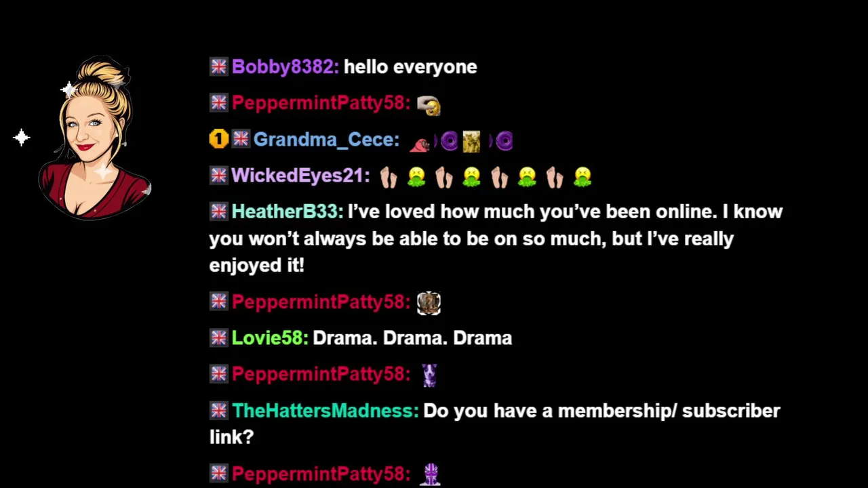Click the pinching hand emoji emote
Viewport: 868px width, 488px height.
pos(429,104)
